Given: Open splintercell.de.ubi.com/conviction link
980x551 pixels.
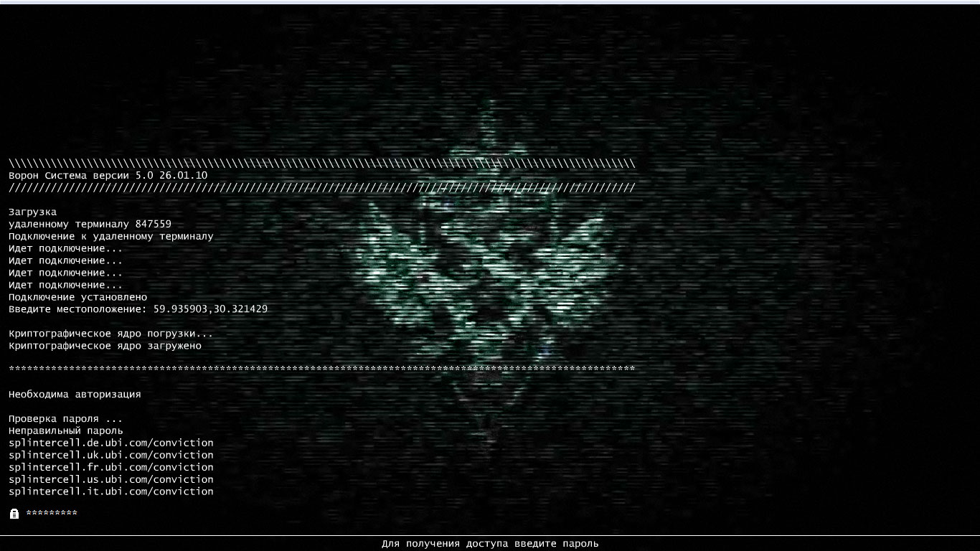Looking at the screenshot, I should (x=111, y=443).
